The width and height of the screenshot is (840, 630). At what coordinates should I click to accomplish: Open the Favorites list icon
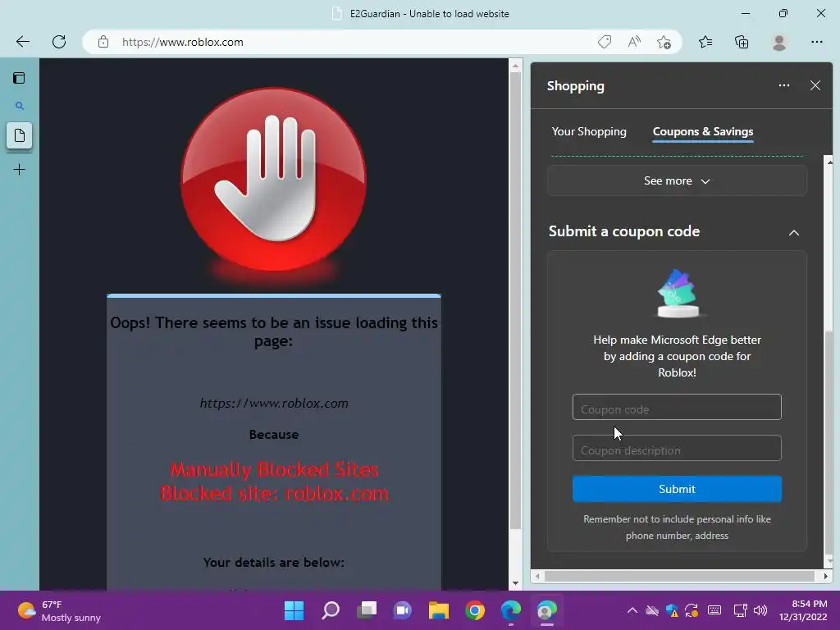705,42
